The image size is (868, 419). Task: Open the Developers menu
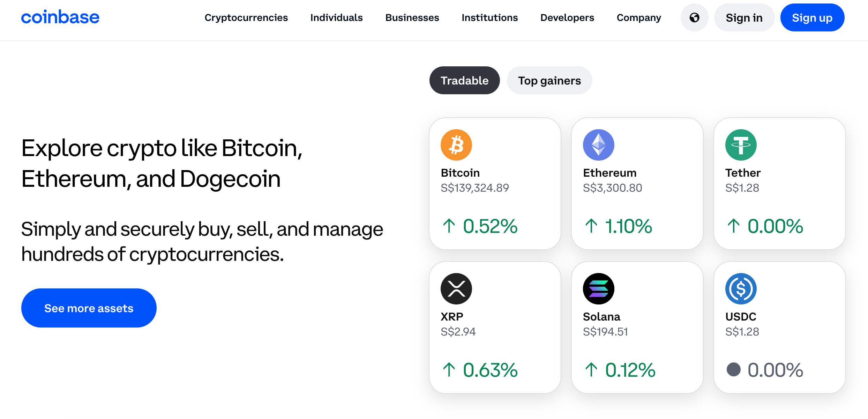click(567, 17)
